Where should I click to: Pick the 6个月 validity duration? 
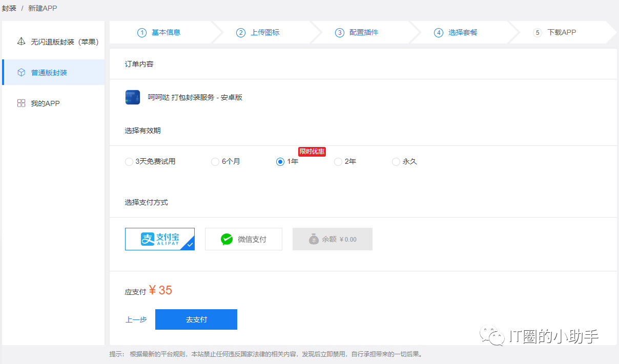click(x=215, y=161)
